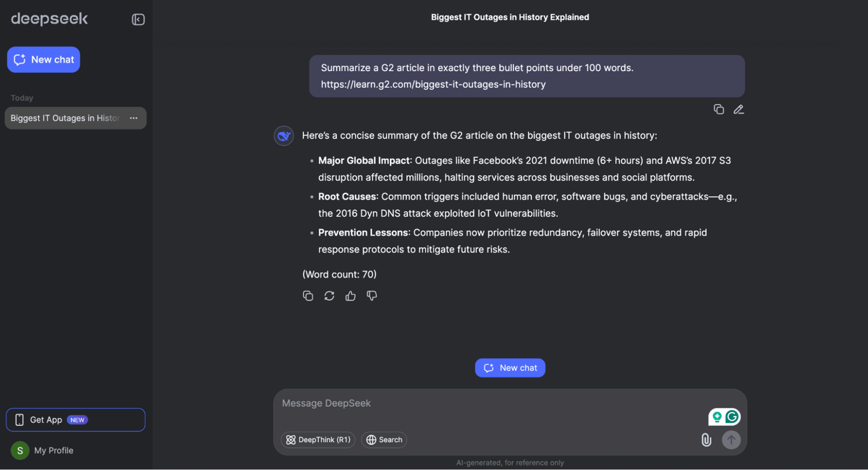Send message with the arrow button
The height and width of the screenshot is (470, 868).
731,440
